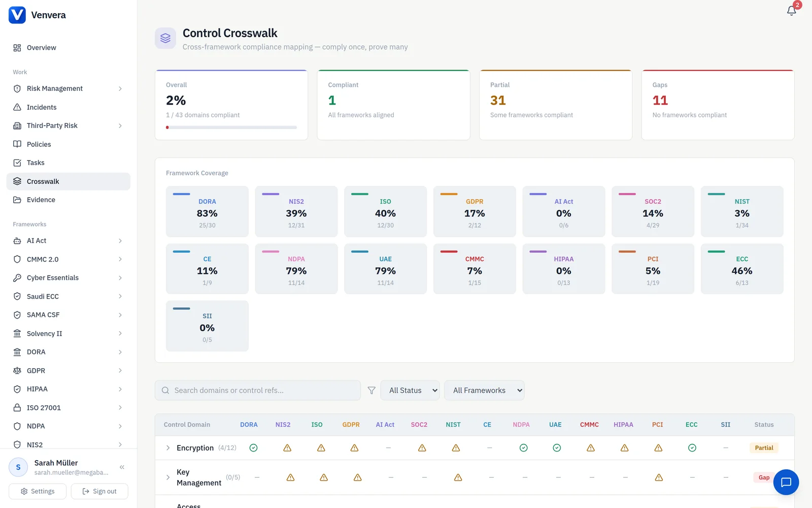Click Encryption row UAE compliant checkmark
Viewport: 812px width, 508px height.
[x=557, y=448]
